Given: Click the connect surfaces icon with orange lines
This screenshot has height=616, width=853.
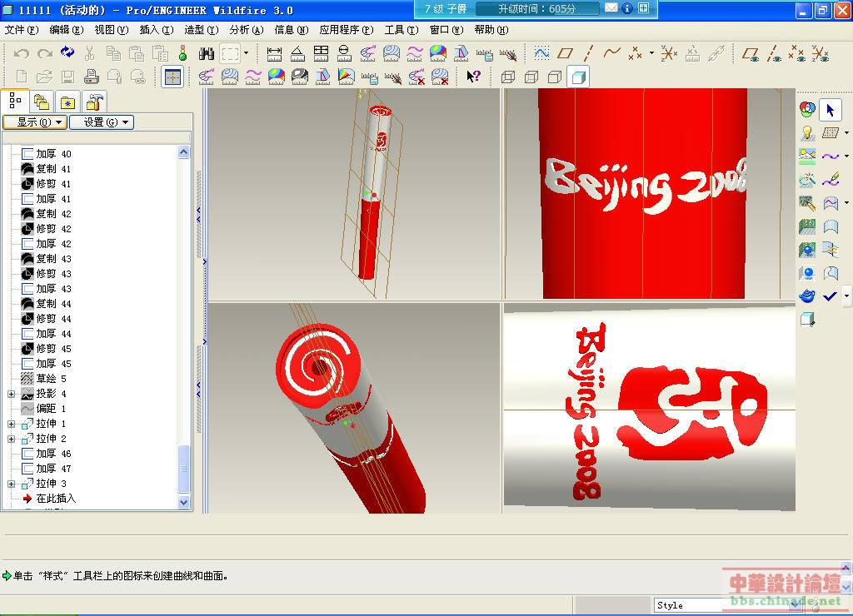Looking at the screenshot, I should tap(831, 249).
